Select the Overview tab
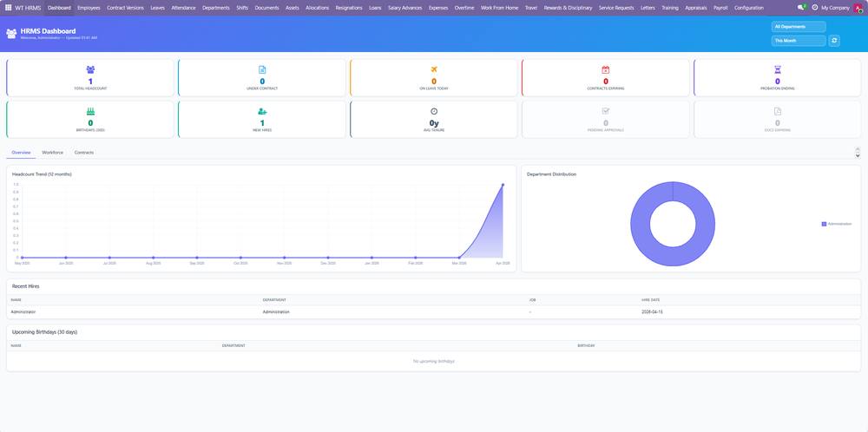Screen dimensions: 868x432 pos(21,152)
